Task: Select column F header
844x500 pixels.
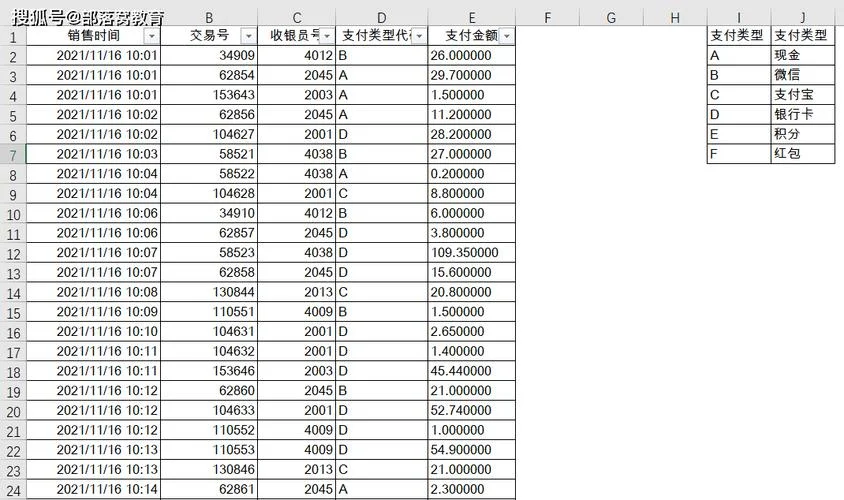Action: [547, 18]
